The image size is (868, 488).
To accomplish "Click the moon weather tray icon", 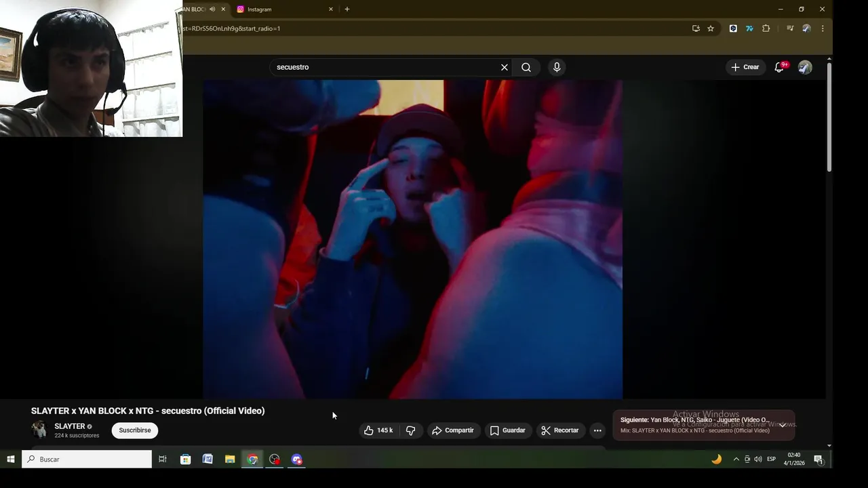I will click(x=716, y=459).
